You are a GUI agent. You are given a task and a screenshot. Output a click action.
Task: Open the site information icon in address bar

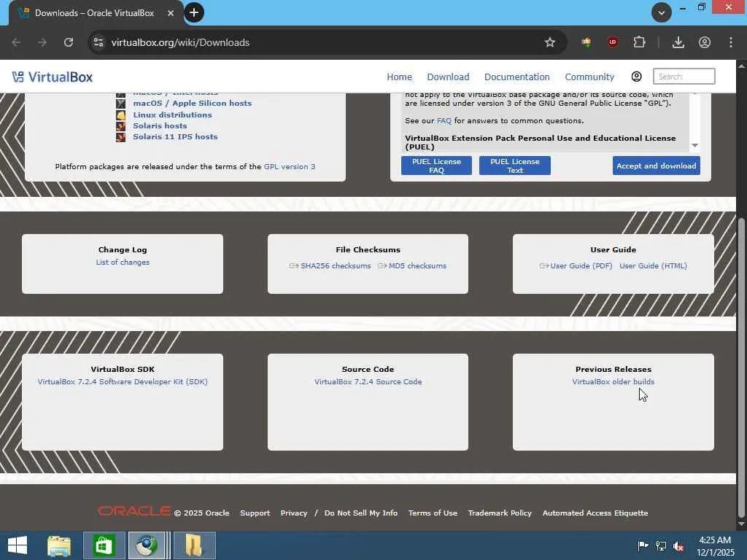(98, 42)
